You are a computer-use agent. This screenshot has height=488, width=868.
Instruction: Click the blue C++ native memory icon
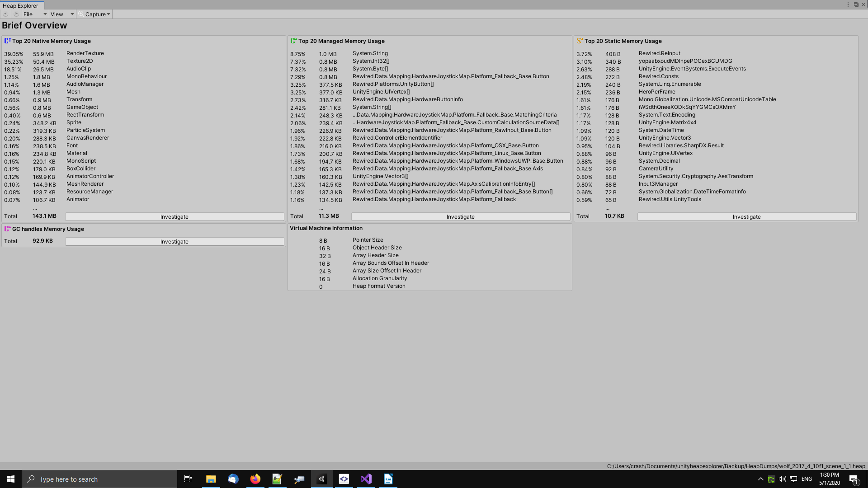tap(7, 41)
